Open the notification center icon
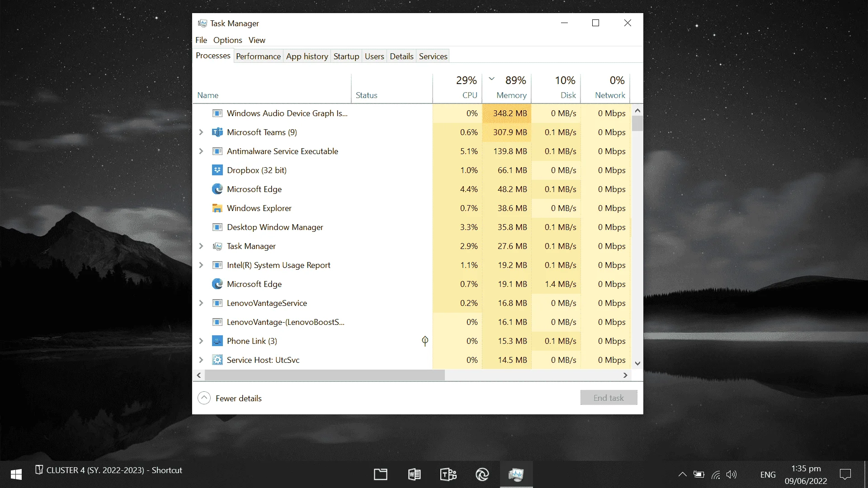The image size is (868, 488). 845,474
